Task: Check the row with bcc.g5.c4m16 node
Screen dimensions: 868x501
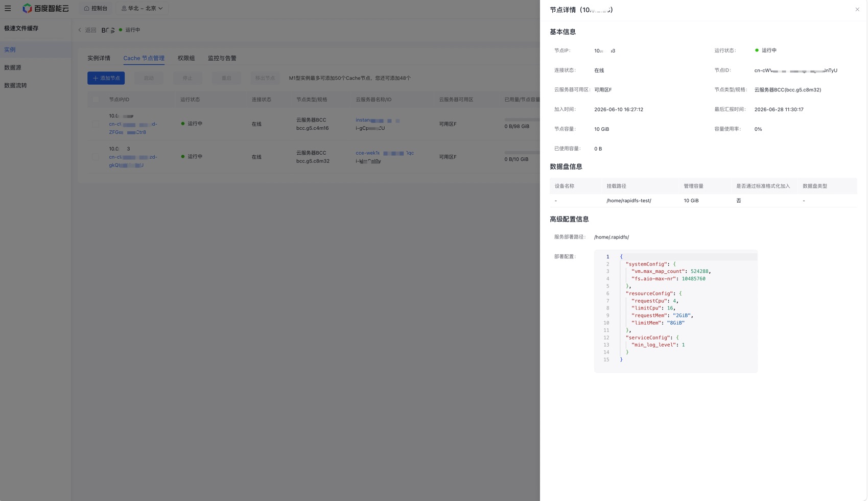Action: tap(96, 124)
